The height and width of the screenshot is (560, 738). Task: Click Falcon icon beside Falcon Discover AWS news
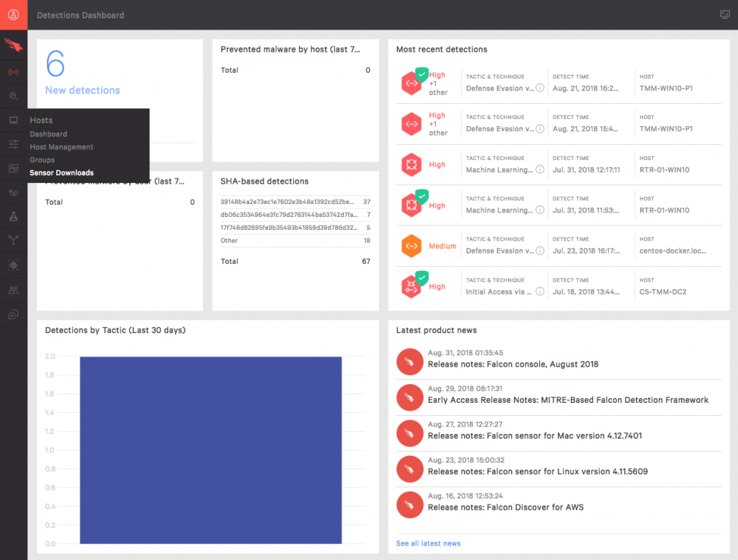click(409, 505)
